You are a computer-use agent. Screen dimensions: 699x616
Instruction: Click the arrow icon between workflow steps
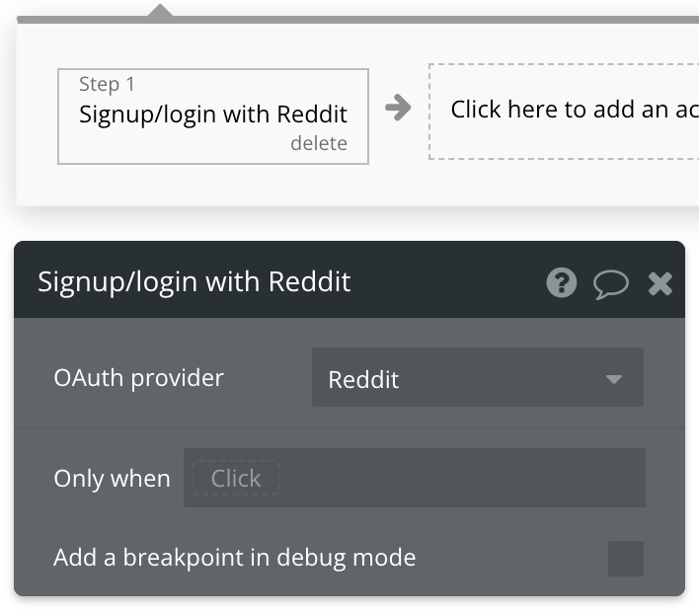tap(398, 108)
